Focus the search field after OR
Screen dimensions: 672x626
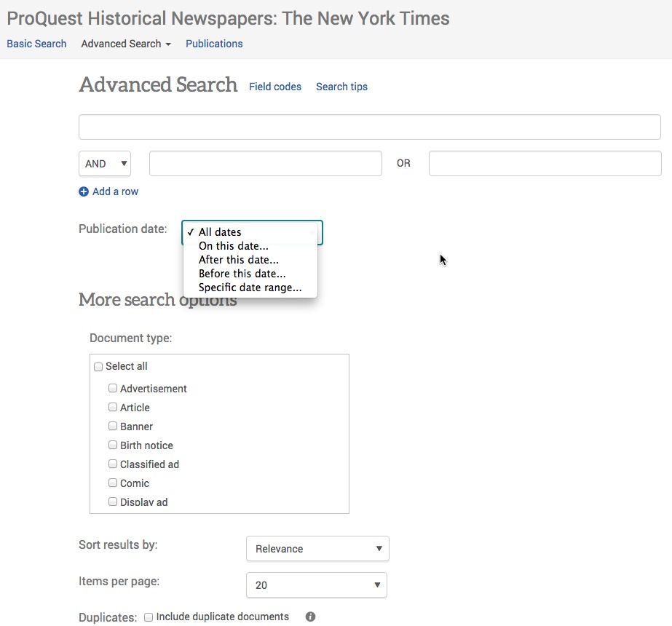[x=545, y=163]
